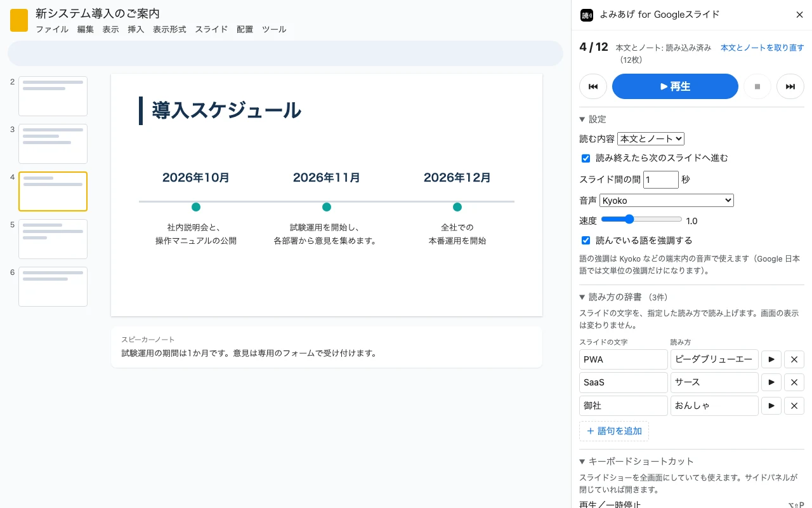Collapse the 設定 section

(593, 119)
